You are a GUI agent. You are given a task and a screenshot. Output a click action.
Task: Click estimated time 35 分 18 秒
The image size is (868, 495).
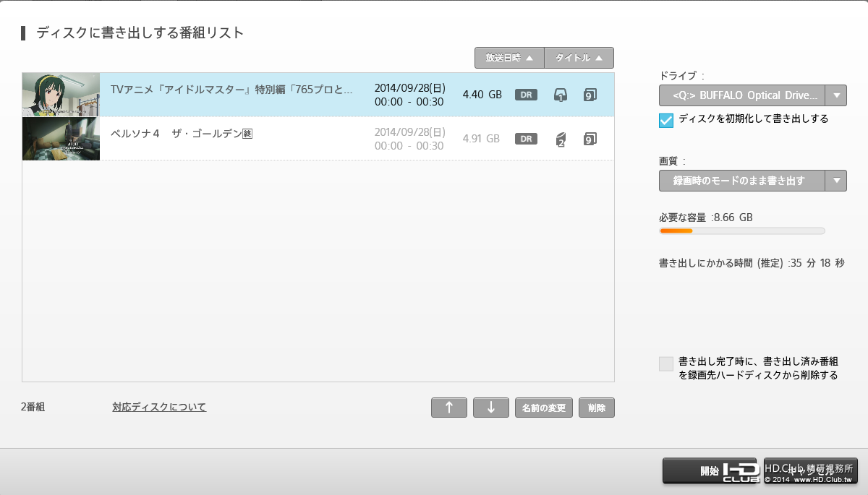(817, 263)
